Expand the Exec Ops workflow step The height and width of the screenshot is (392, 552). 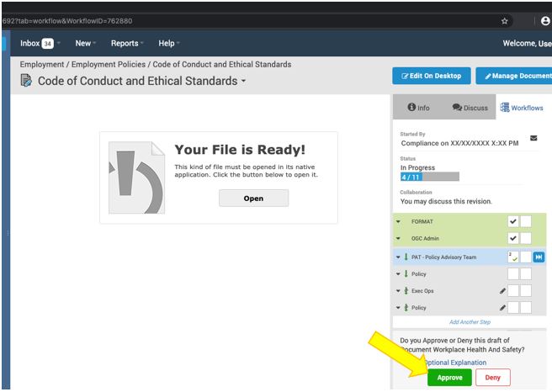[x=398, y=291]
